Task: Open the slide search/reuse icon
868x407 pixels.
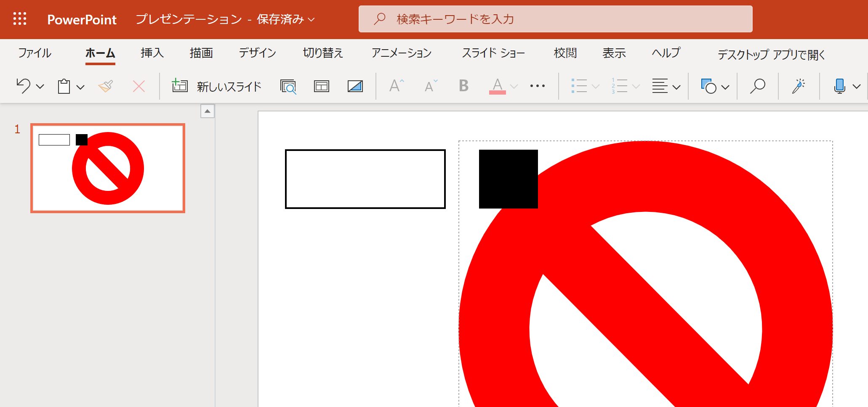Action: tap(288, 87)
